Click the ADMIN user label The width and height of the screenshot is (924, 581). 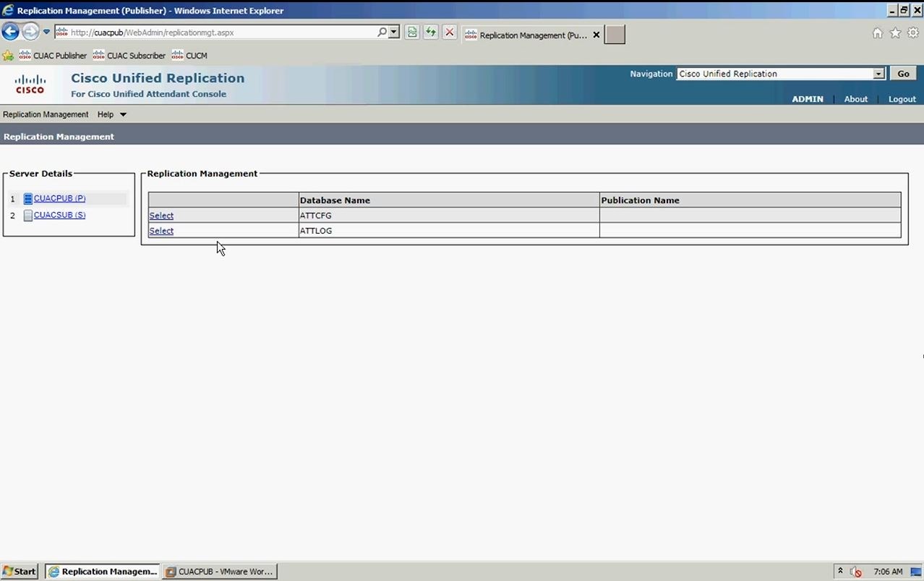[808, 99]
